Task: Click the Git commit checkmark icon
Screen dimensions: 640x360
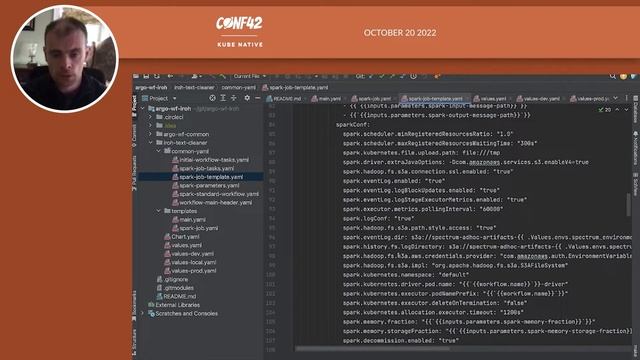Action: (382, 76)
